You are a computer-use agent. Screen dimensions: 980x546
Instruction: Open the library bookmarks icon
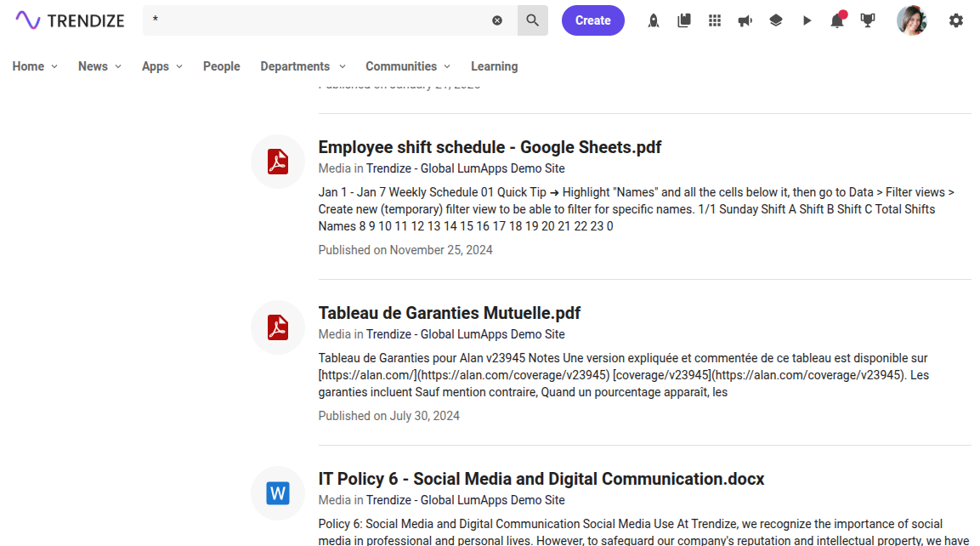pos(683,20)
